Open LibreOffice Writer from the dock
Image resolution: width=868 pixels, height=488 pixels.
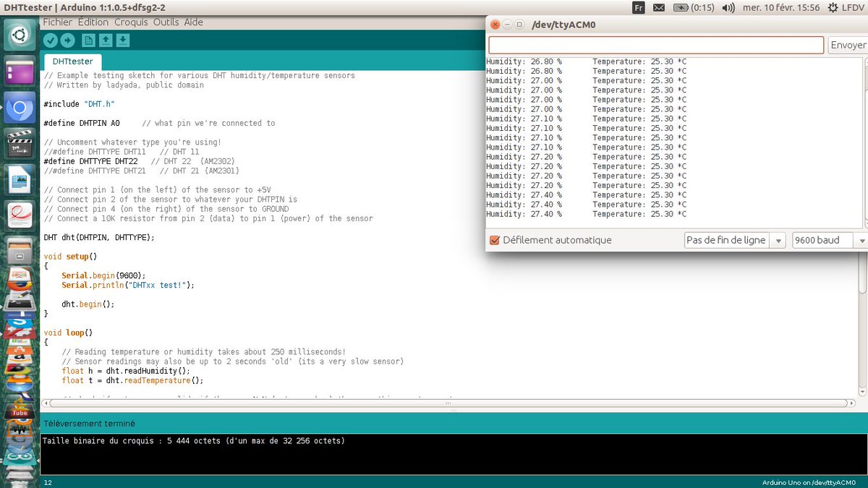click(x=20, y=180)
